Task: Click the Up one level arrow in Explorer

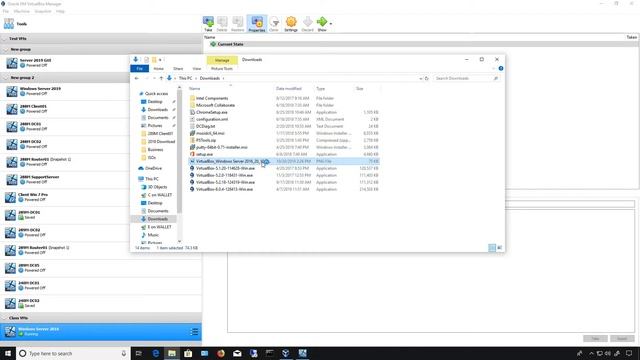Action: pyautogui.click(x=161, y=78)
